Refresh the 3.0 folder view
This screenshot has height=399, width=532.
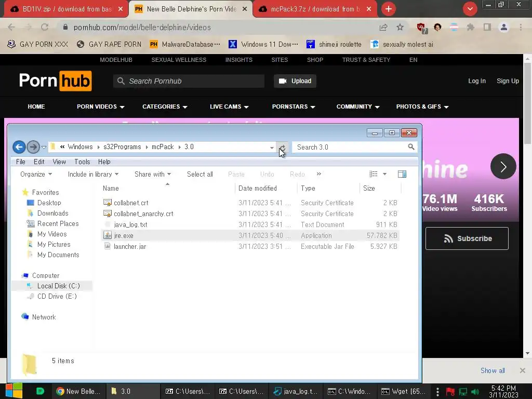point(282,147)
